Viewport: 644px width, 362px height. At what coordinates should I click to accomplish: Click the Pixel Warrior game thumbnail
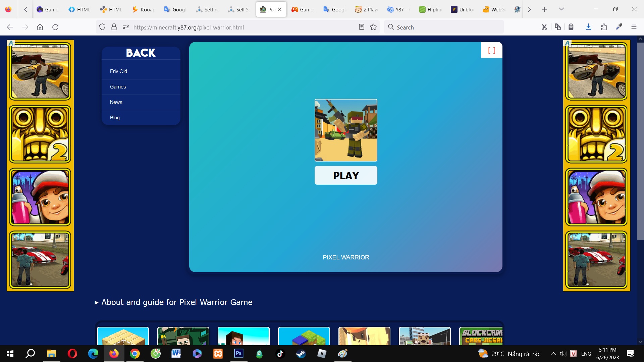(346, 130)
